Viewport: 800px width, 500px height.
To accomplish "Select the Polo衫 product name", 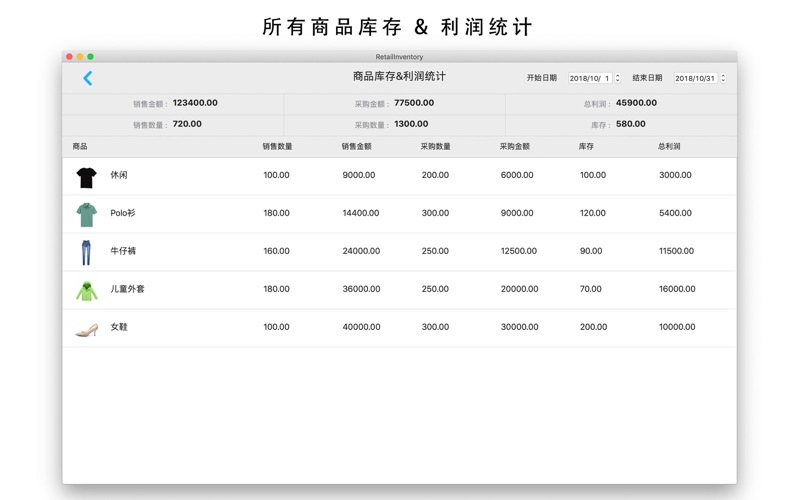I will tap(123, 214).
